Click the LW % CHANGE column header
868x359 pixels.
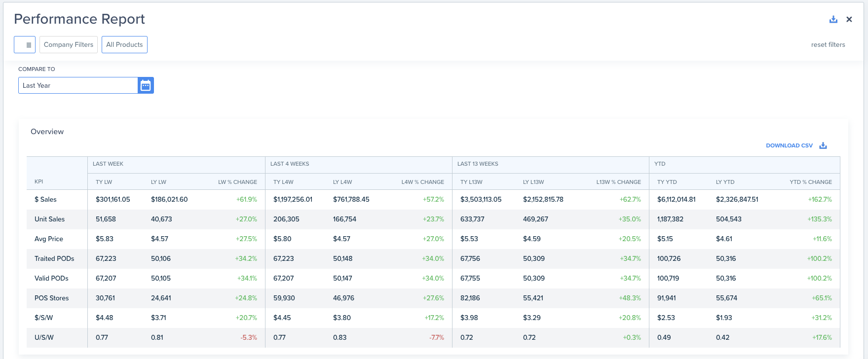pyautogui.click(x=237, y=182)
